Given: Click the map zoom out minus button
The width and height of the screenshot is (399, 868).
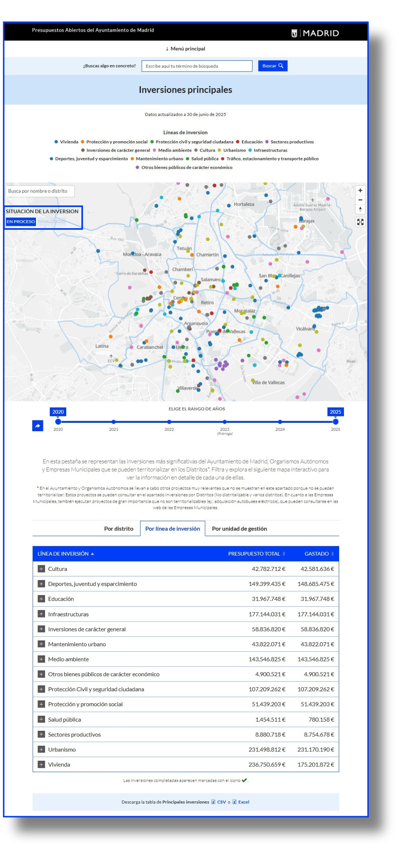Looking at the screenshot, I should 360,200.
